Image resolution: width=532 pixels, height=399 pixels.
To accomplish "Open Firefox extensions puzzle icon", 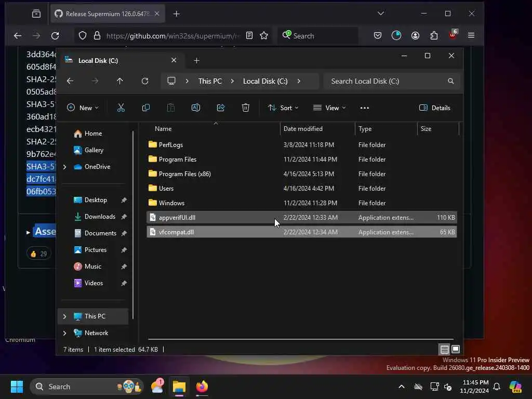I will tap(434, 36).
